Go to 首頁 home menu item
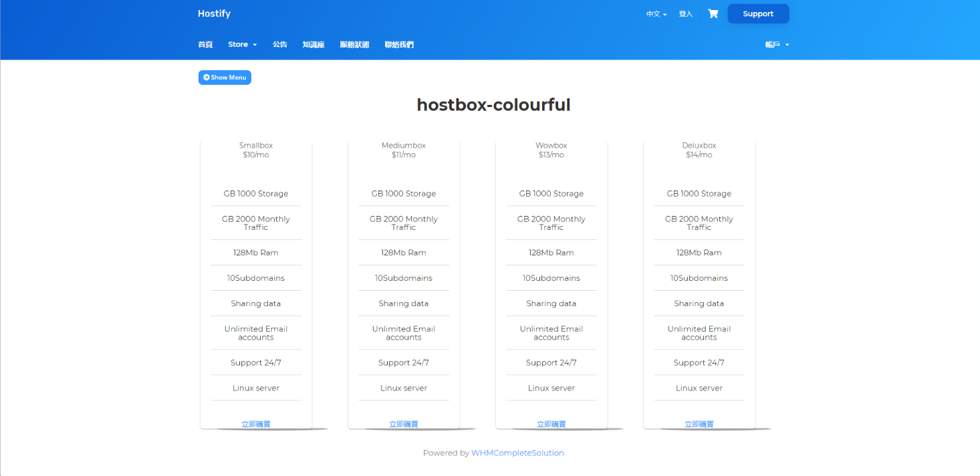Screen dimensions: 980x476 (205, 45)
